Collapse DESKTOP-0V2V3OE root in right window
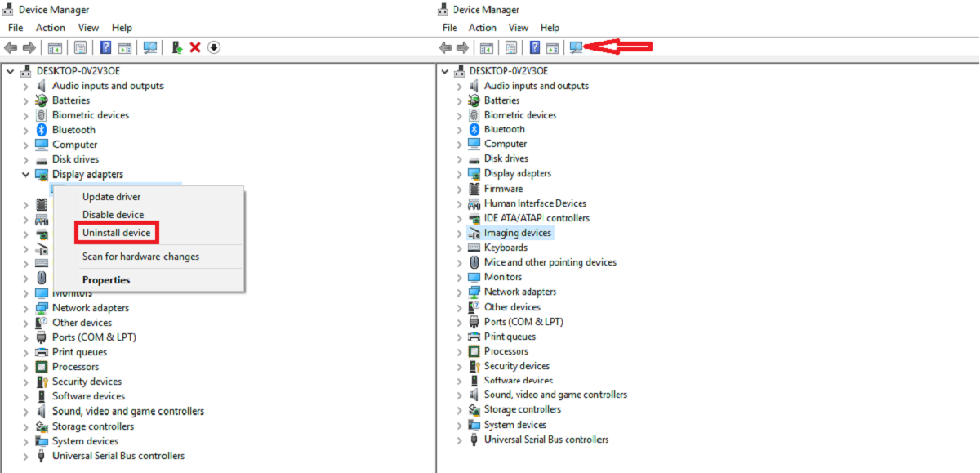 point(444,71)
